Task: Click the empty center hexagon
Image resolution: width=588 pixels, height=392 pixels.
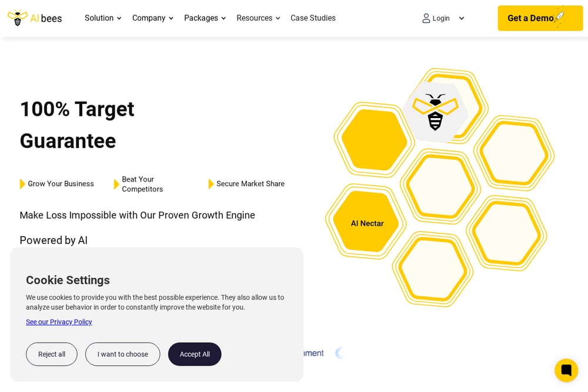Action: pos(440,186)
